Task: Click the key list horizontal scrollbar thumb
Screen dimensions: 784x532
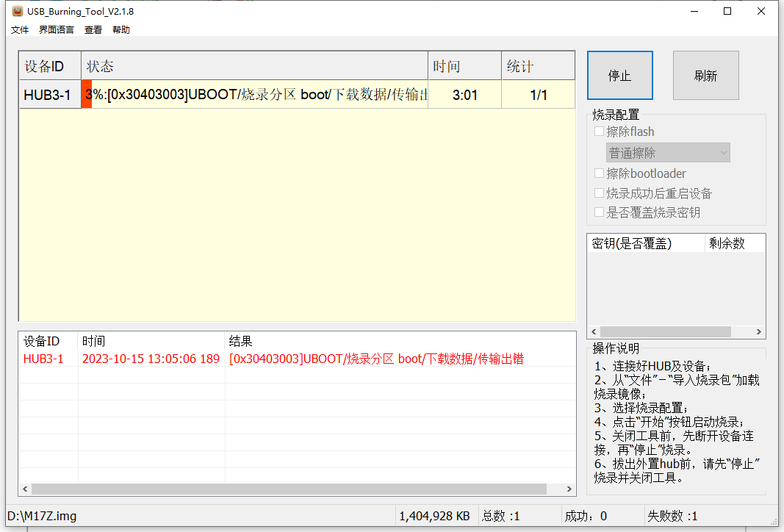Action: point(666,331)
